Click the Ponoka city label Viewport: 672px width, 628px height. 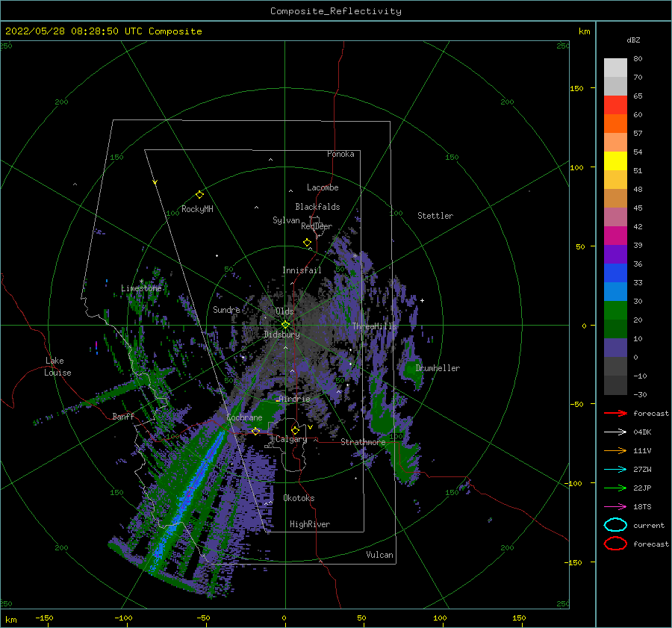[x=340, y=154]
